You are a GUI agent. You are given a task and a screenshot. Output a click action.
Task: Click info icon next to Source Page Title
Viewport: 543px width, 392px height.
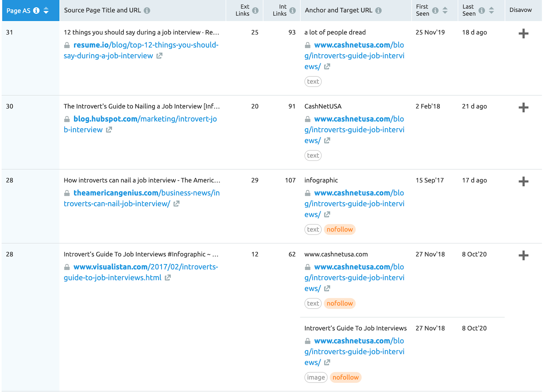(x=147, y=11)
